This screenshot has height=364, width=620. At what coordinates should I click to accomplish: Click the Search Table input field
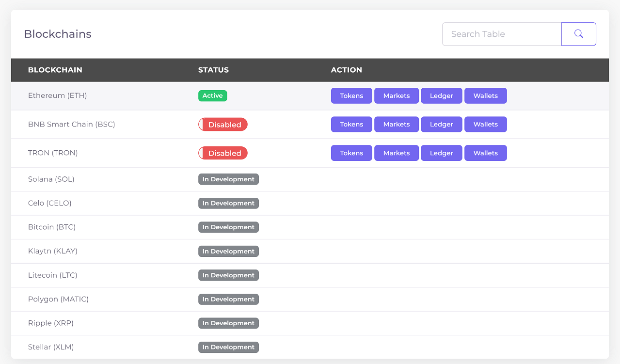tap(501, 34)
